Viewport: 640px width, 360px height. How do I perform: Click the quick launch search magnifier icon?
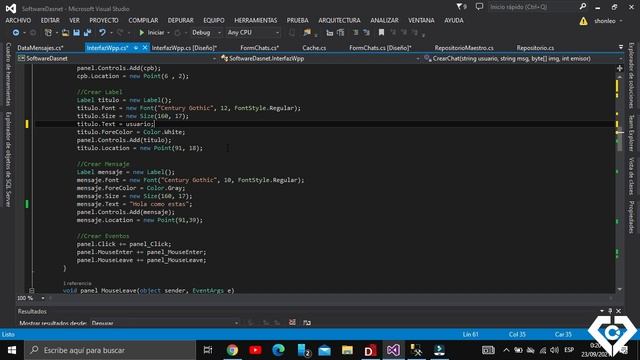coord(583,7)
